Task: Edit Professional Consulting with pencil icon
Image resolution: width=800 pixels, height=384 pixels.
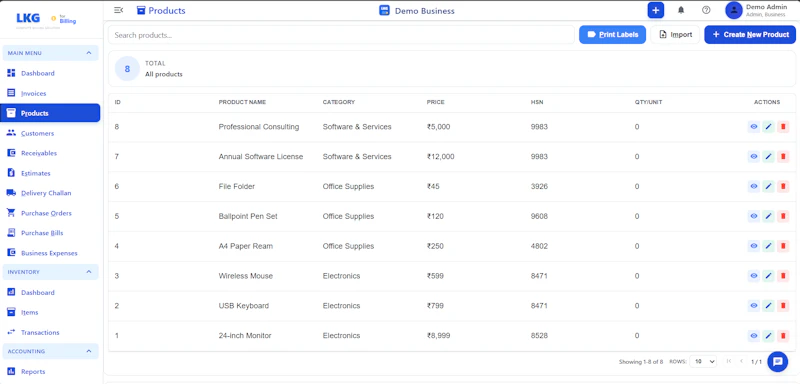Action: point(768,127)
